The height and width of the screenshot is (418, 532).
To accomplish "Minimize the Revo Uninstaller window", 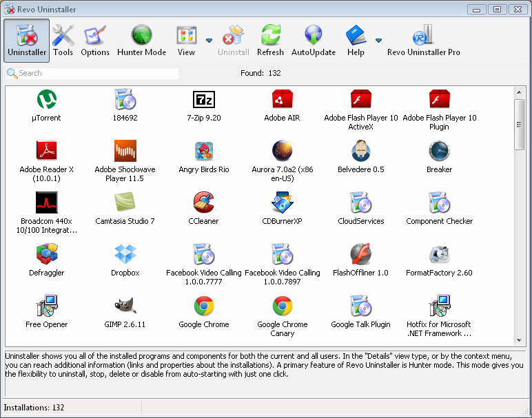I will coord(477,10).
